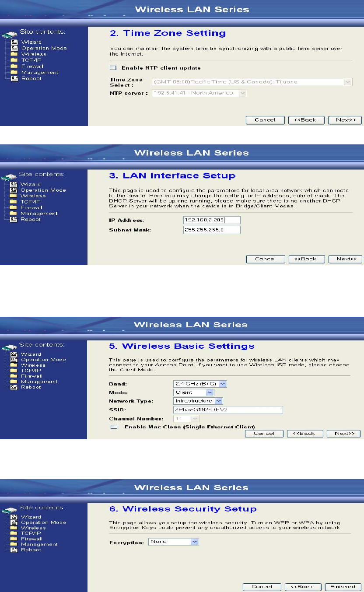Open the Wizard page icon beside Wireless Security Setup
The width and height of the screenshot is (364, 592).
click(14, 517)
